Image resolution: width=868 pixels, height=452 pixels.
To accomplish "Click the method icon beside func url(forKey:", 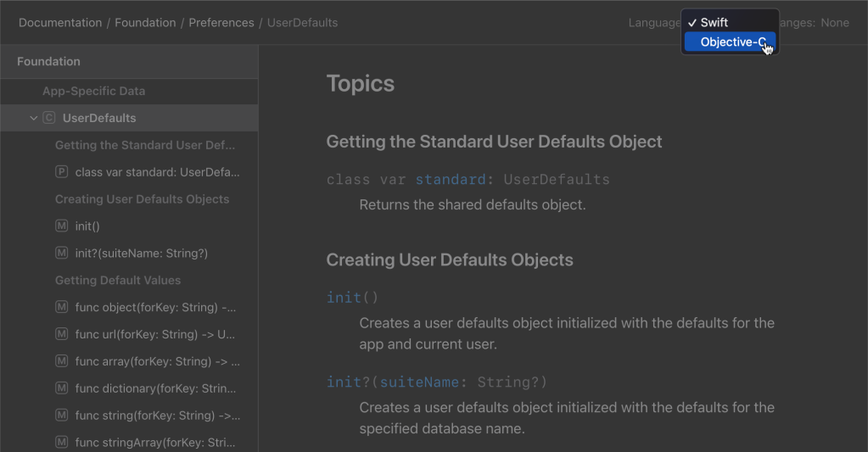I will (x=61, y=333).
